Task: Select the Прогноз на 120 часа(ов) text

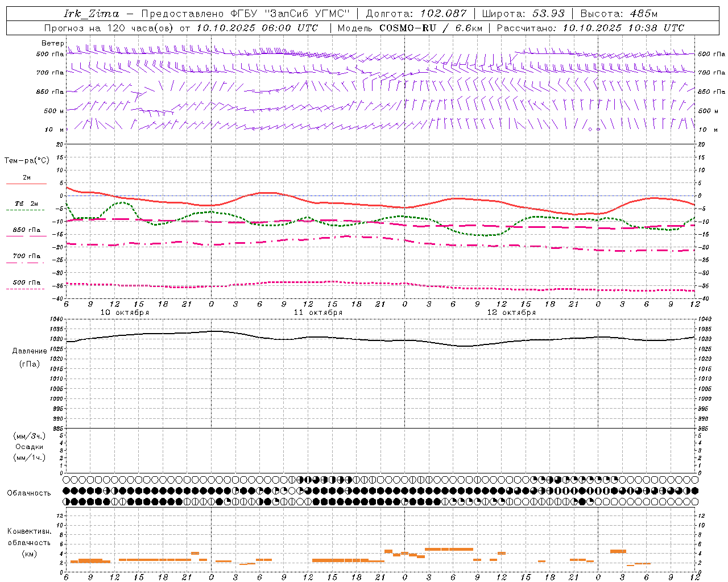Action: (109, 28)
